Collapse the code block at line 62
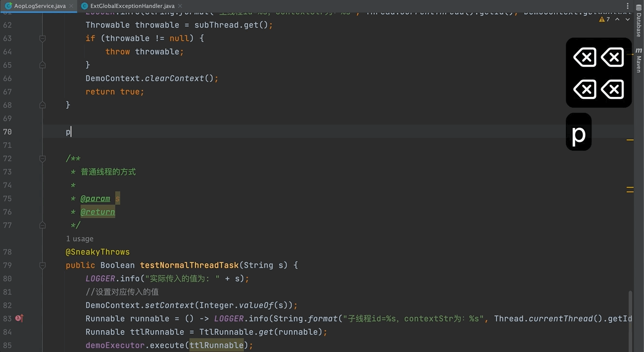Viewport: 644px width, 352px height. click(x=42, y=24)
